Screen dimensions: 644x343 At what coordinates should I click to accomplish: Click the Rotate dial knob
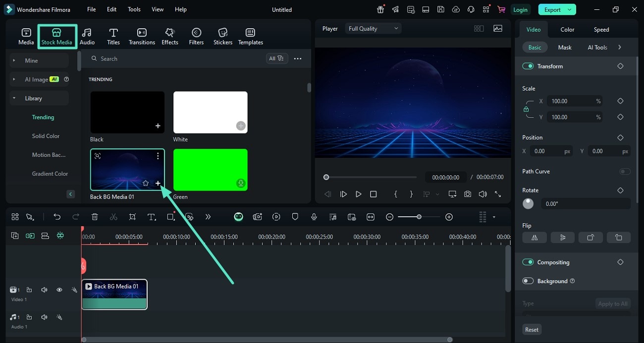pos(528,203)
